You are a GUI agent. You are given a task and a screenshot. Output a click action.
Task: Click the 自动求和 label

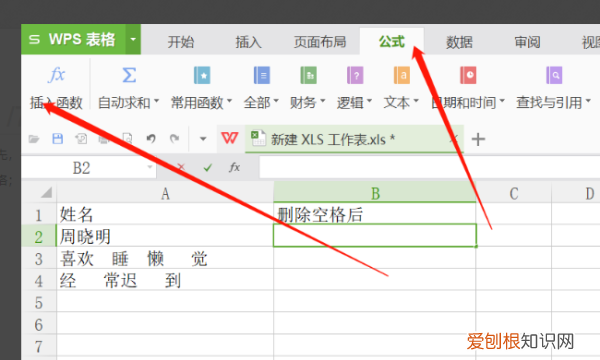(124, 103)
